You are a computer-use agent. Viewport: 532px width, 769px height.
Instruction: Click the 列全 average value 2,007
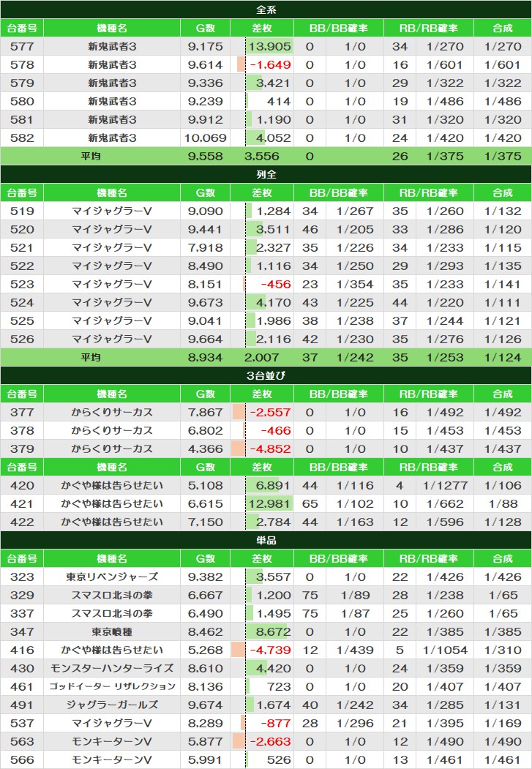pyautogui.click(x=262, y=358)
